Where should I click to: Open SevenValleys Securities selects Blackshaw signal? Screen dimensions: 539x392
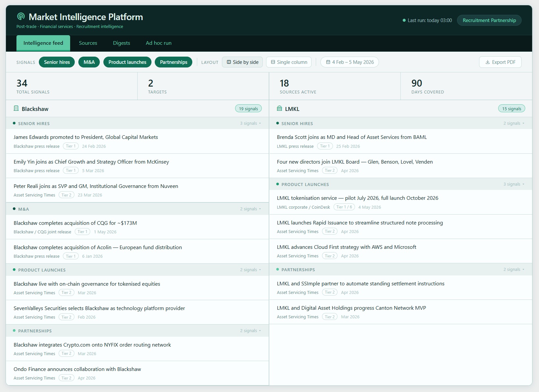point(137,312)
